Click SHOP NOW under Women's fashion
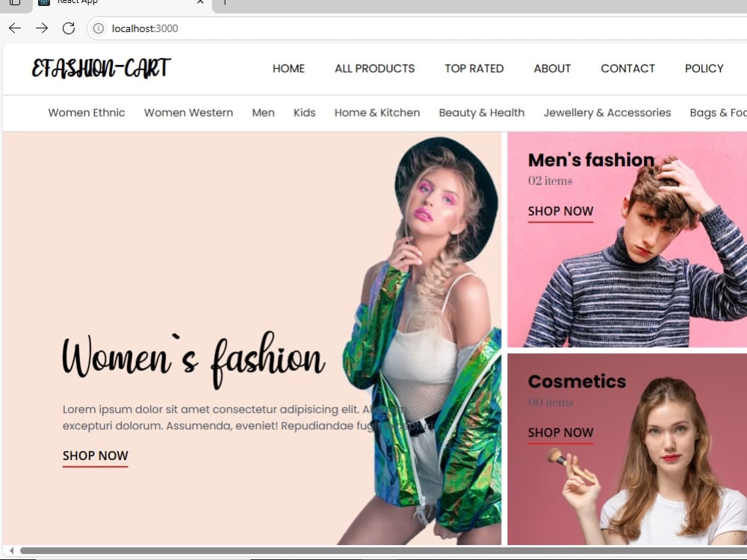The image size is (747, 560). pyautogui.click(x=96, y=457)
